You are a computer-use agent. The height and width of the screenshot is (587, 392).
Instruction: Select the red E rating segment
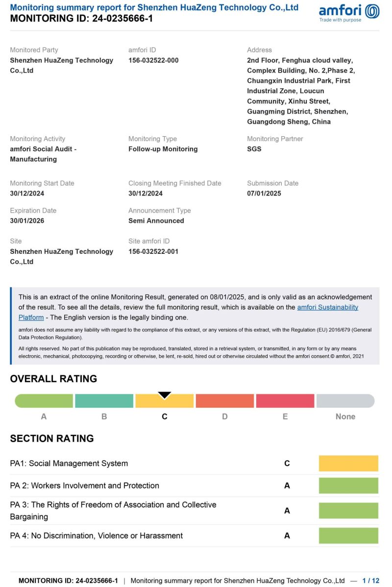pos(285,401)
